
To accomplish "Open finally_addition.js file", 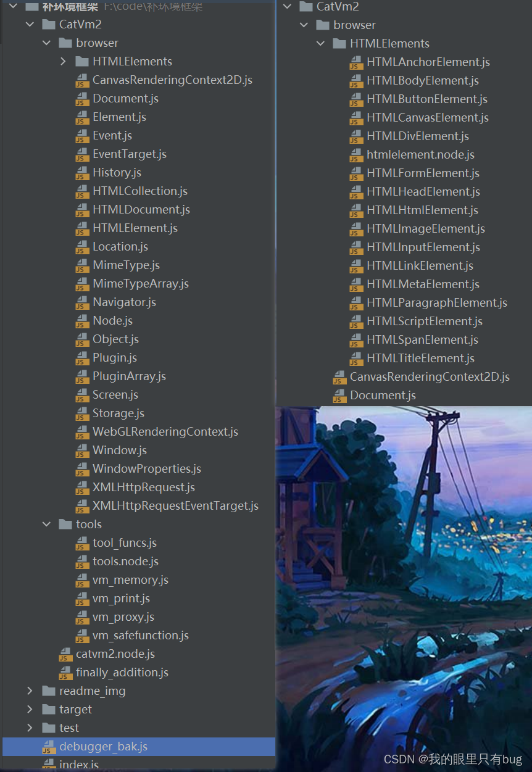I will pyautogui.click(x=122, y=673).
